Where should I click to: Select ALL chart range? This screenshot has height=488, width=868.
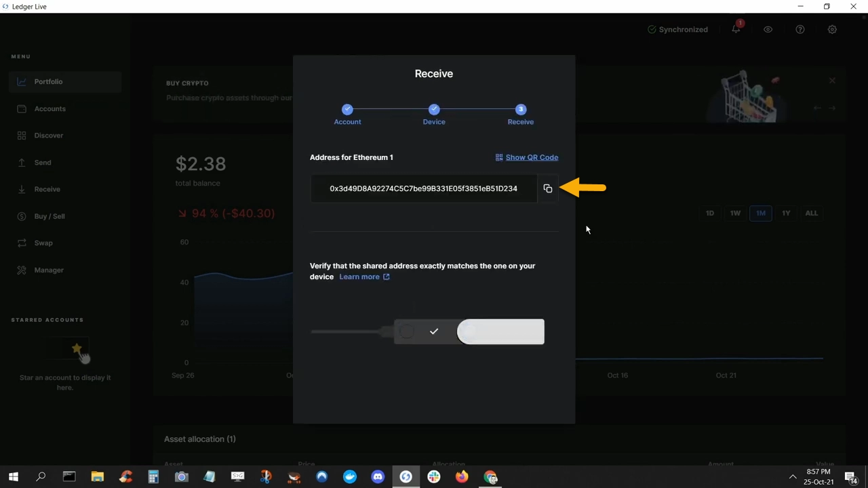[812, 213]
